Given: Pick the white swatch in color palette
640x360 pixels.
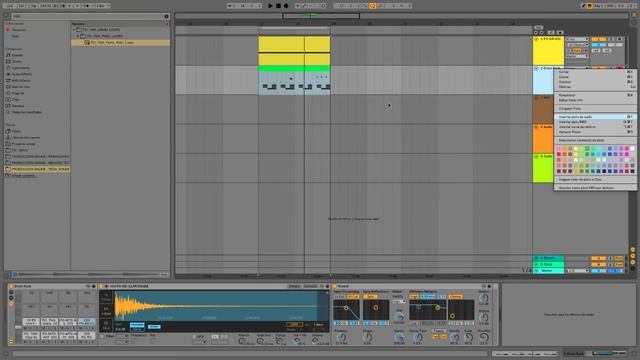Looking at the screenshot, I should [x=632, y=149].
